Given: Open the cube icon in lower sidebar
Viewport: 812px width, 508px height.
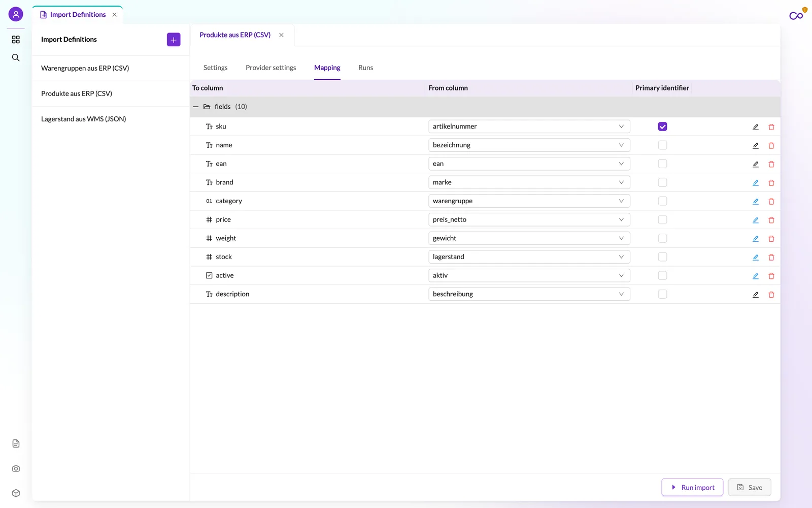Looking at the screenshot, I should [x=16, y=493].
